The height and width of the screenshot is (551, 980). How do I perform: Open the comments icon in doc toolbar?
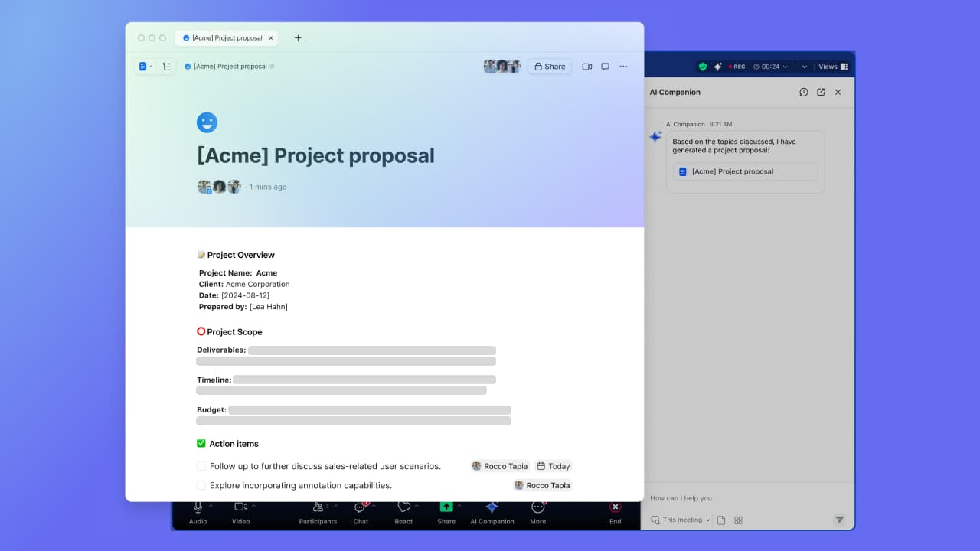pyautogui.click(x=605, y=67)
